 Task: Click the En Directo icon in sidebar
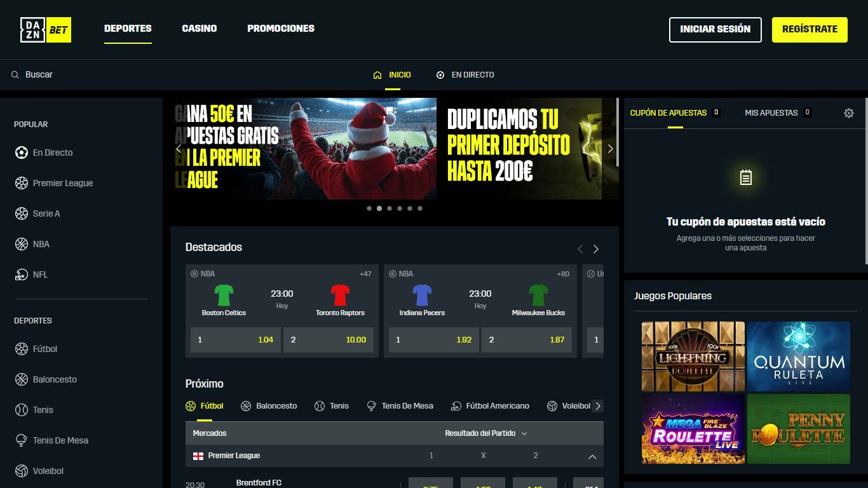22,152
